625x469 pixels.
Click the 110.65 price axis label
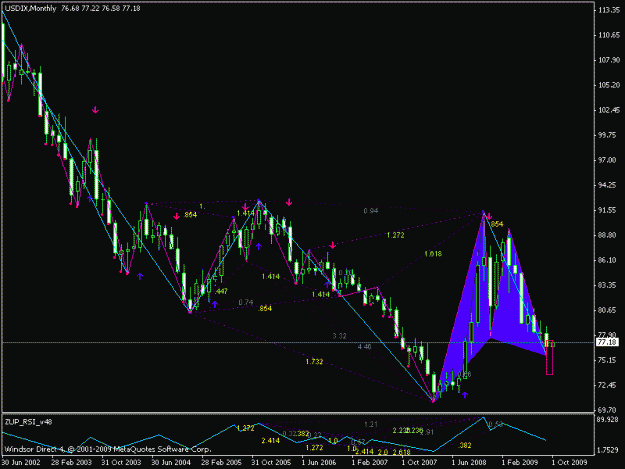(609, 35)
